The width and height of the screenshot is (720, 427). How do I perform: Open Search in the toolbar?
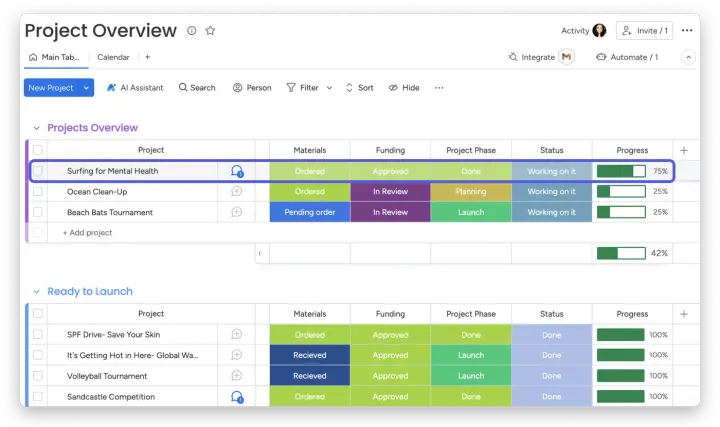pyautogui.click(x=197, y=88)
